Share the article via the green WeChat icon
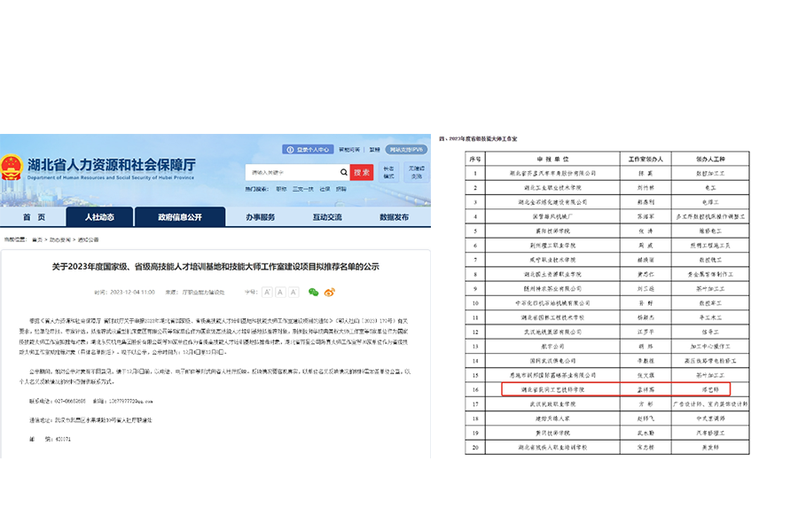The height and width of the screenshot is (532, 798). coord(313,293)
